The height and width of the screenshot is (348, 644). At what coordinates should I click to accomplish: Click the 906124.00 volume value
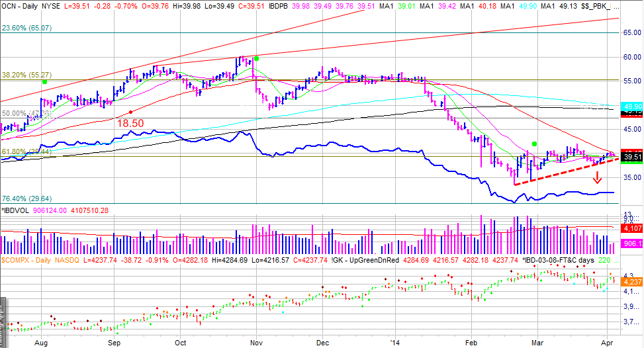(x=50, y=210)
